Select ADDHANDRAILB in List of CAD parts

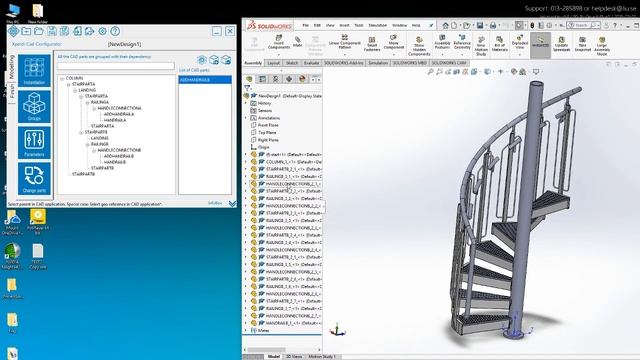[x=205, y=80]
